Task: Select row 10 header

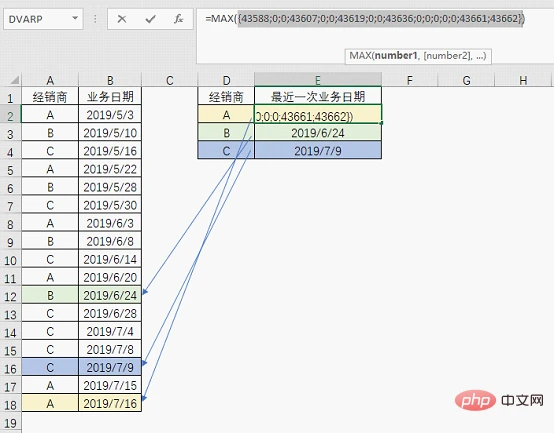Action: pyautogui.click(x=10, y=260)
